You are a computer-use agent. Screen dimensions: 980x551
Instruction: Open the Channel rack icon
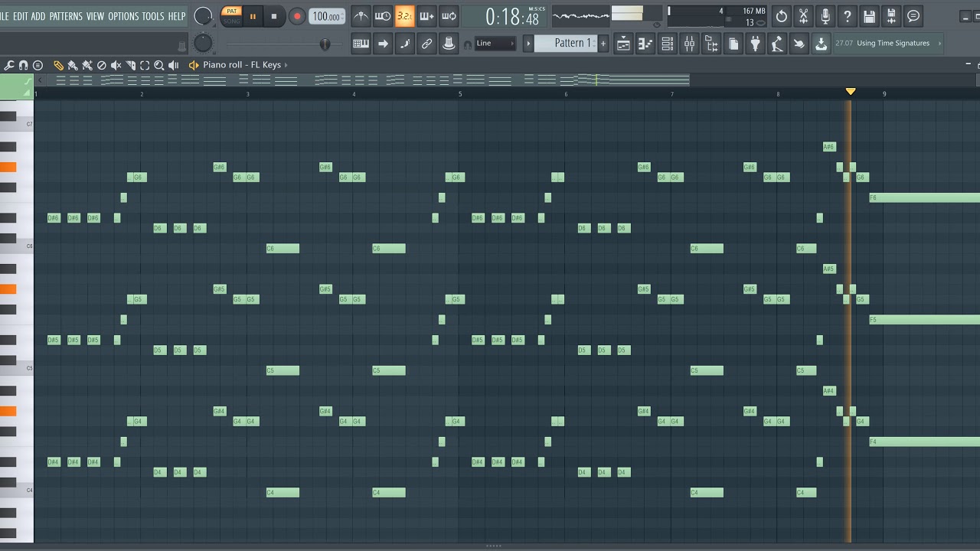[x=668, y=44]
